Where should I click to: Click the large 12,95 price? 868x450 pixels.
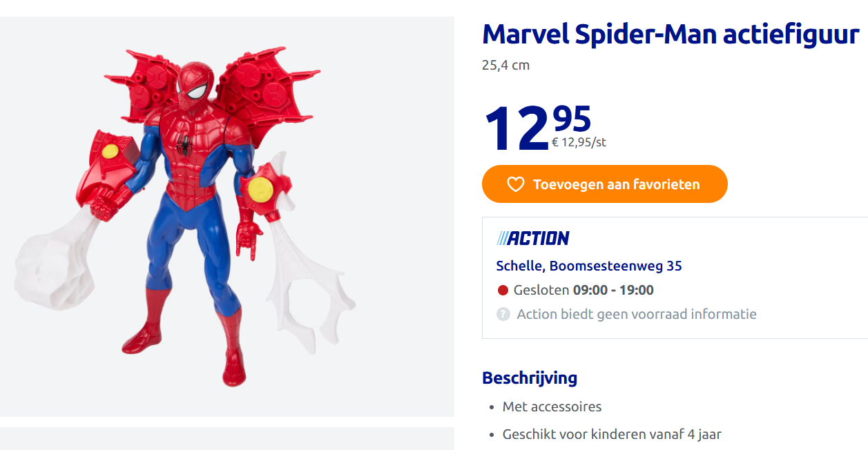537,127
